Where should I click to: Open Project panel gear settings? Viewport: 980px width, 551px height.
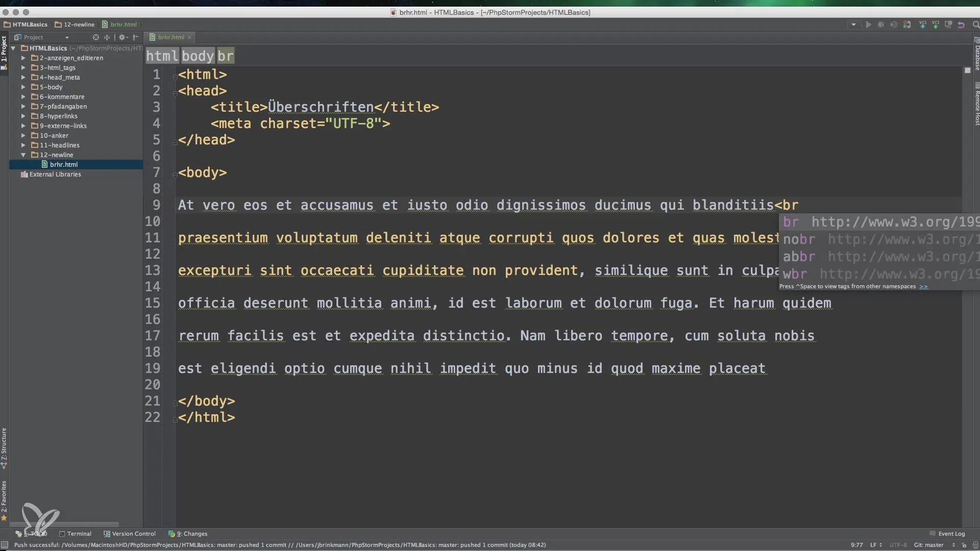[122, 37]
